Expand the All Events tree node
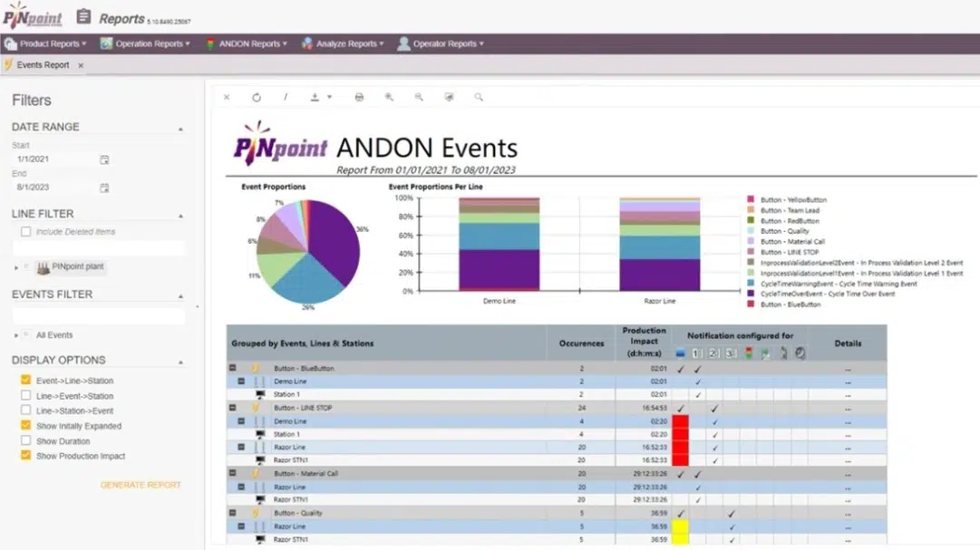Screen dimensions: 980x550 pos(16,335)
